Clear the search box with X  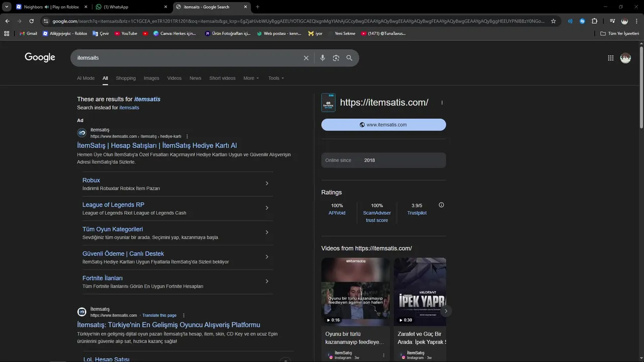306,58
